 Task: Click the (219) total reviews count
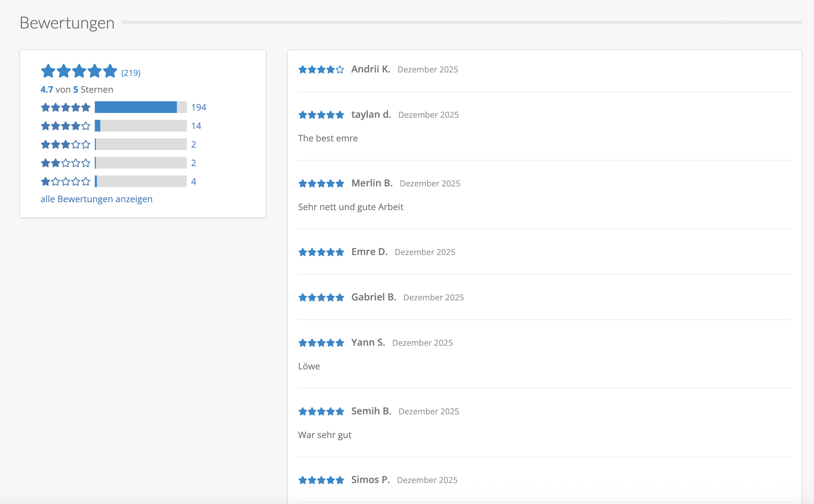click(x=131, y=73)
